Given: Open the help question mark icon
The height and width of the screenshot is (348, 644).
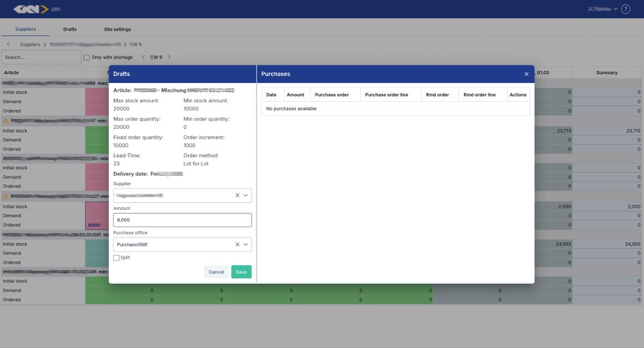Looking at the screenshot, I should click(x=625, y=9).
